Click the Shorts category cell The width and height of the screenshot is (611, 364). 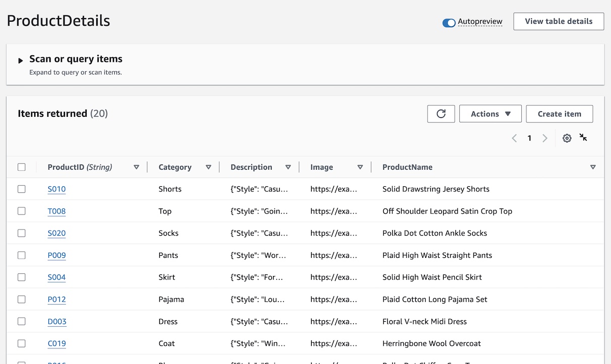[x=170, y=189]
